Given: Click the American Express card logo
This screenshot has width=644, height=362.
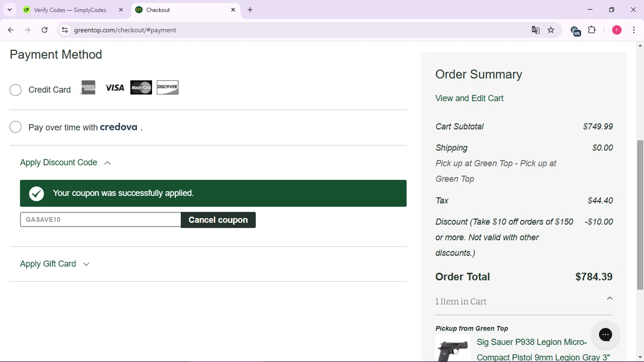Looking at the screenshot, I should click(88, 88).
